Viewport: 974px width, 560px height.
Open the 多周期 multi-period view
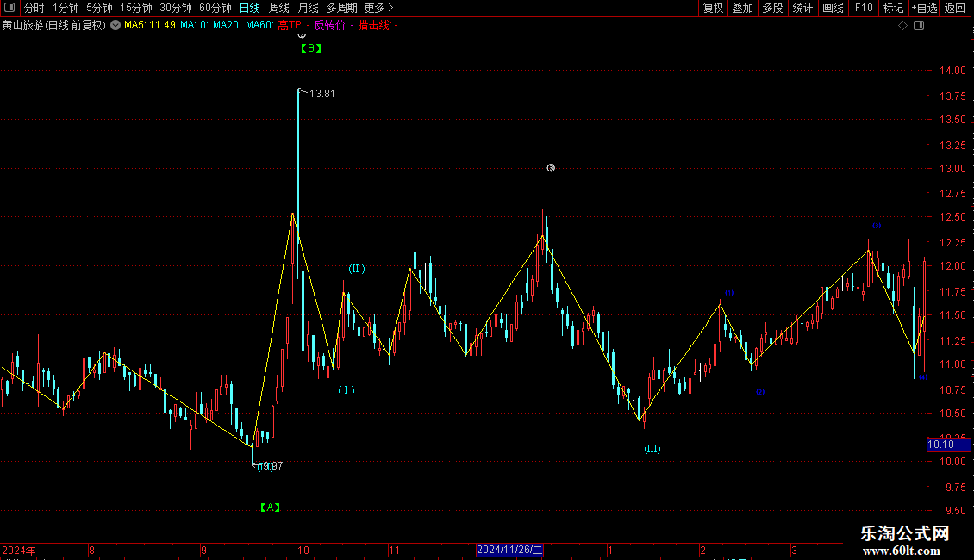click(341, 8)
